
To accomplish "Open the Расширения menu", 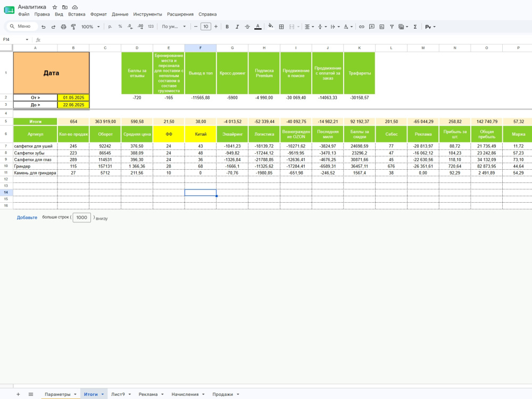I will (180, 14).
